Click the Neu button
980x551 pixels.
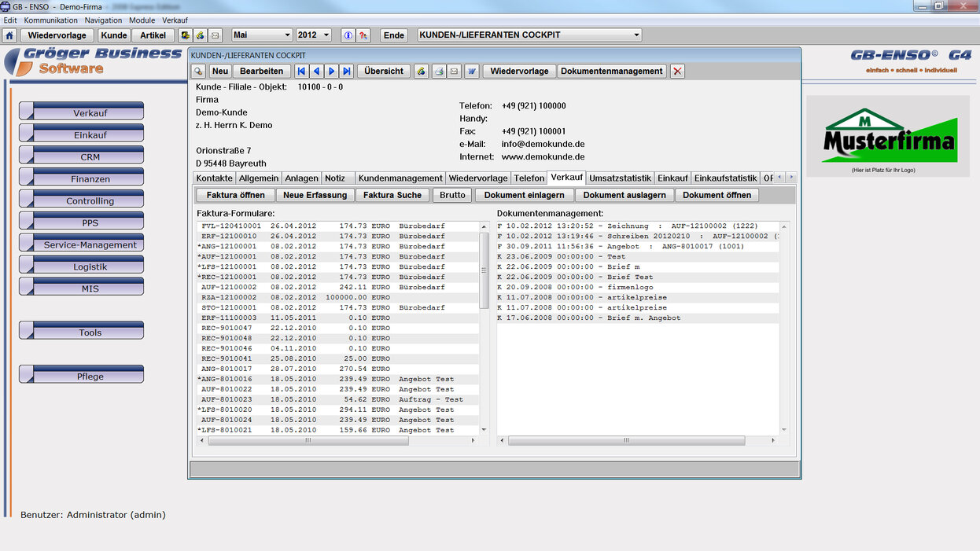pyautogui.click(x=220, y=71)
